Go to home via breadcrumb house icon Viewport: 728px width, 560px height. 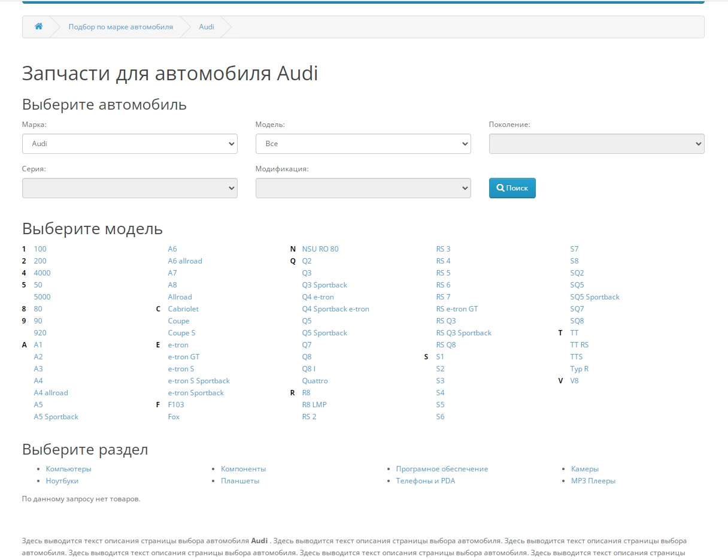point(38,27)
